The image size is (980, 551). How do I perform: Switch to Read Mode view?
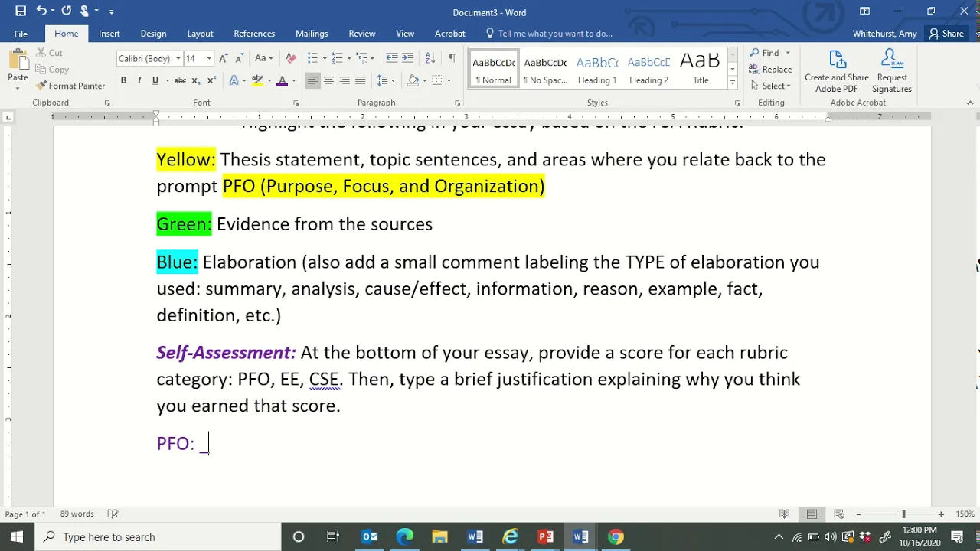click(x=784, y=514)
